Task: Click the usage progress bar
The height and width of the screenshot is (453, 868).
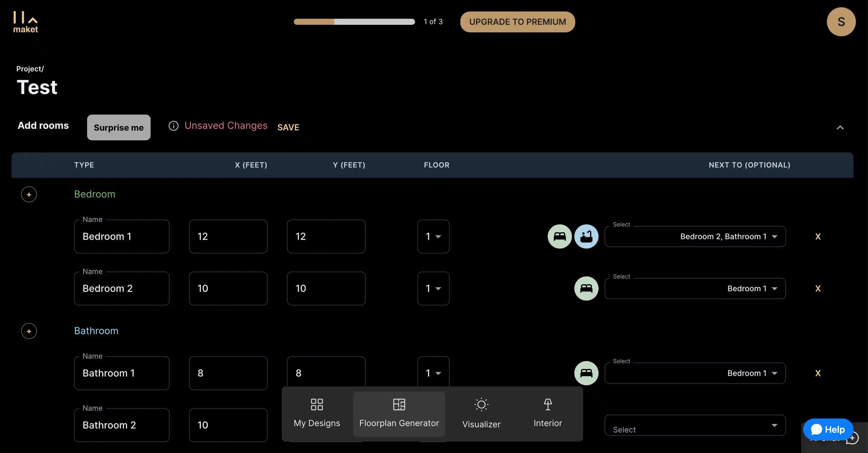Action: pos(354,22)
